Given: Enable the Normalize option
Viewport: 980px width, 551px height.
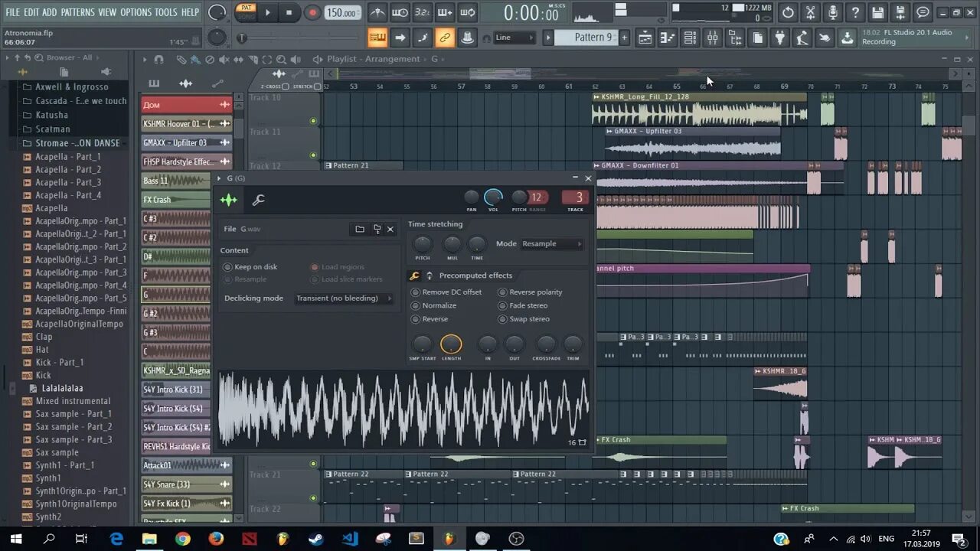Looking at the screenshot, I should pos(433,305).
